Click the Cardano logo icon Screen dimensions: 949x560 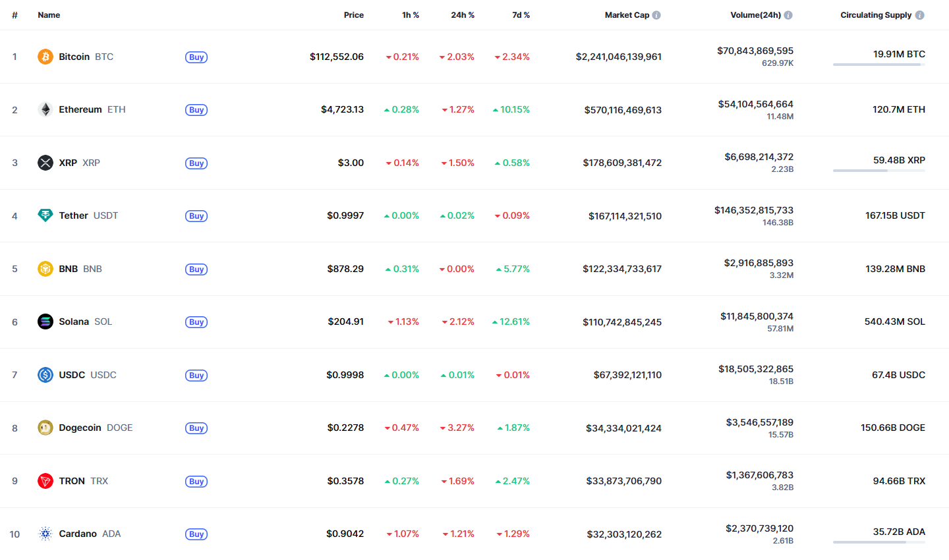coord(45,534)
